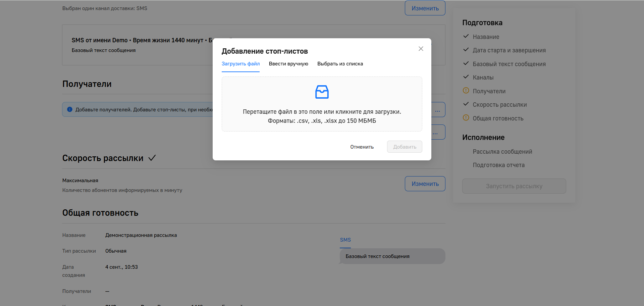Click the inbox upload icon in dropzone
This screenshot has width=644, height=306.
click(322, 92)
